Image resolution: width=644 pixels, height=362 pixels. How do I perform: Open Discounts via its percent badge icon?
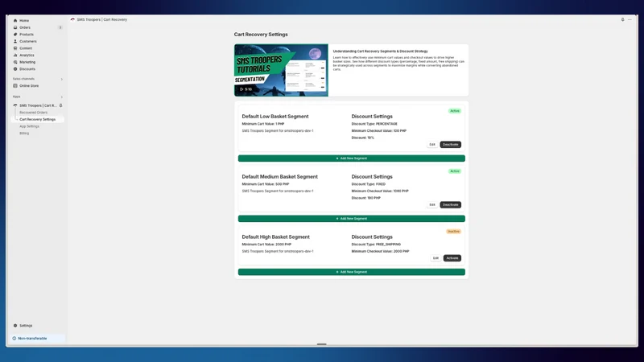point(15,69)
